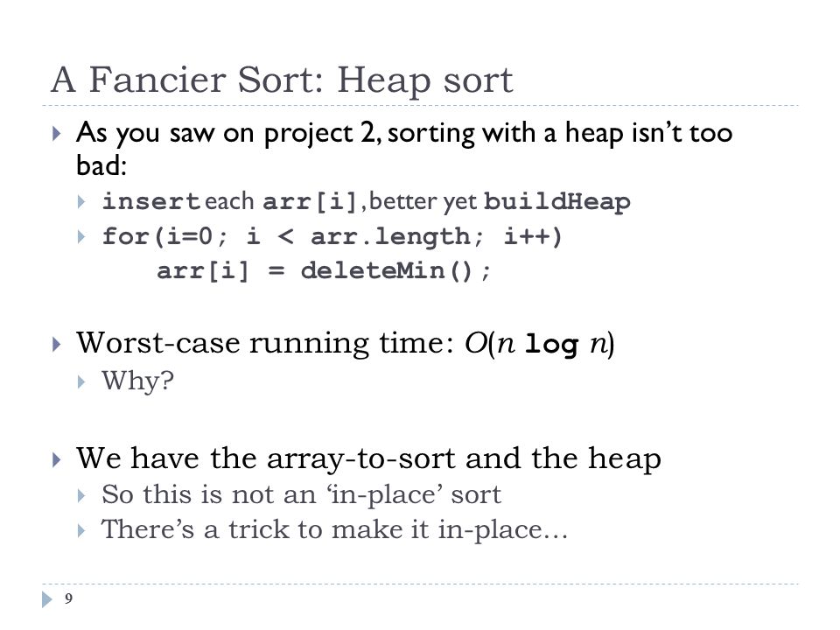Click the slide number 9 in the footer
This screenshot has width=840, height=630.
pos(68,598)
